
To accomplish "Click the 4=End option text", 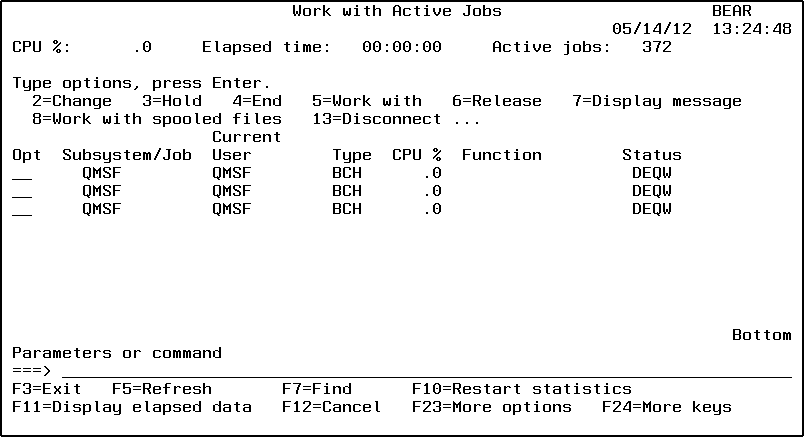I will [257, 101].
